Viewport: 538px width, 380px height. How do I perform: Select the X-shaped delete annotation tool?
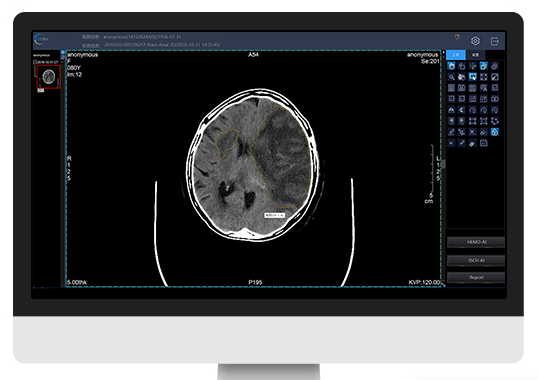click(x=472, y=132)
